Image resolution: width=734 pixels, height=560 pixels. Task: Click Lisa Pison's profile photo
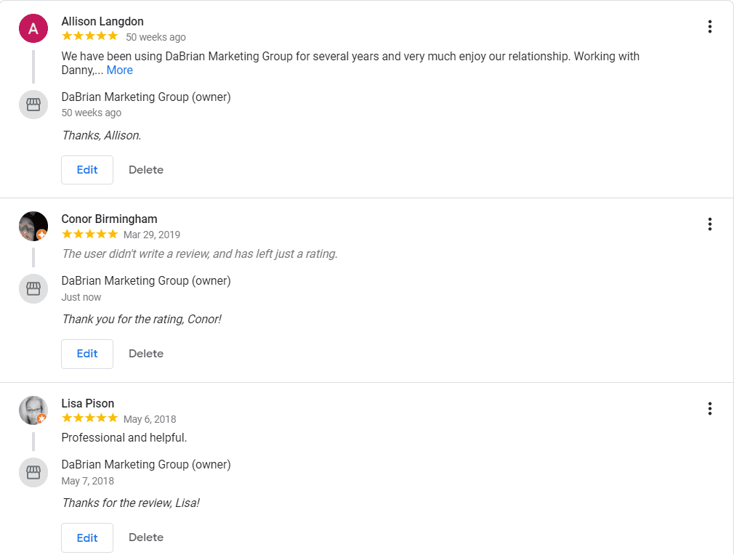pos(33,410)
